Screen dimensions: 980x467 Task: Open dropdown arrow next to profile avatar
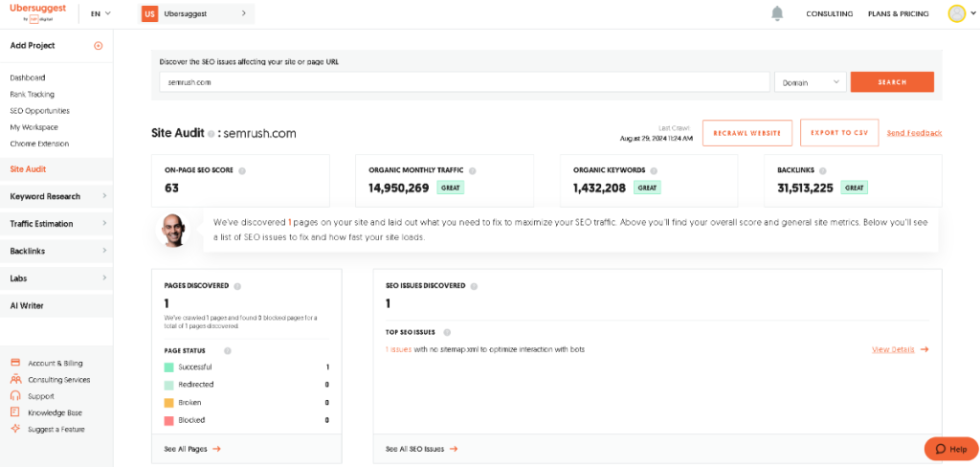[x=971, y=13]
